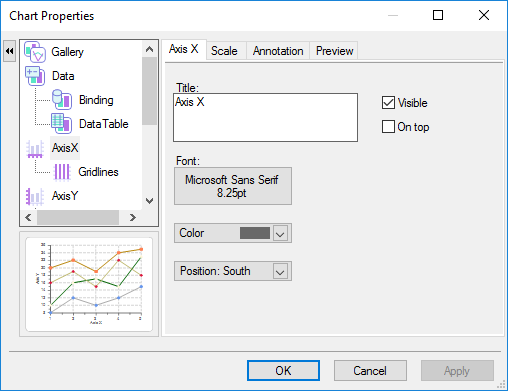Enable the On top checkbox
Image resolution: width=508 pixels, height=391 pixels.
[x=388, y=127]
